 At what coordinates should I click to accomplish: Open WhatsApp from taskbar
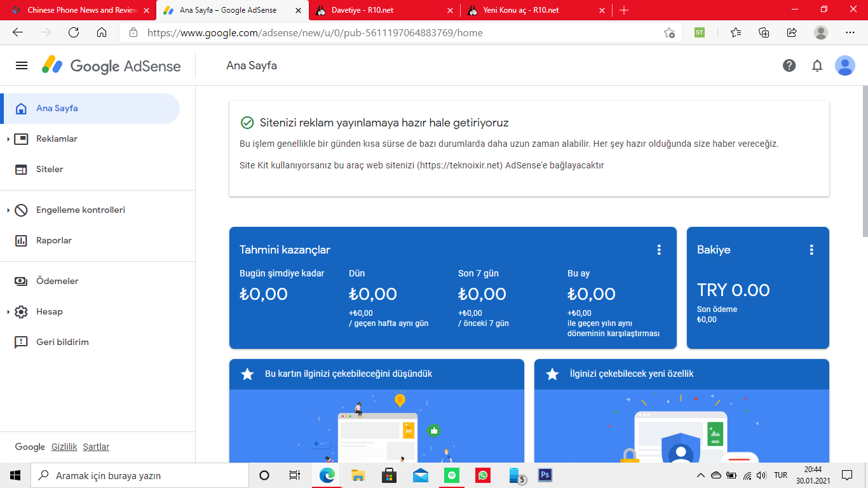click(483, 475)
